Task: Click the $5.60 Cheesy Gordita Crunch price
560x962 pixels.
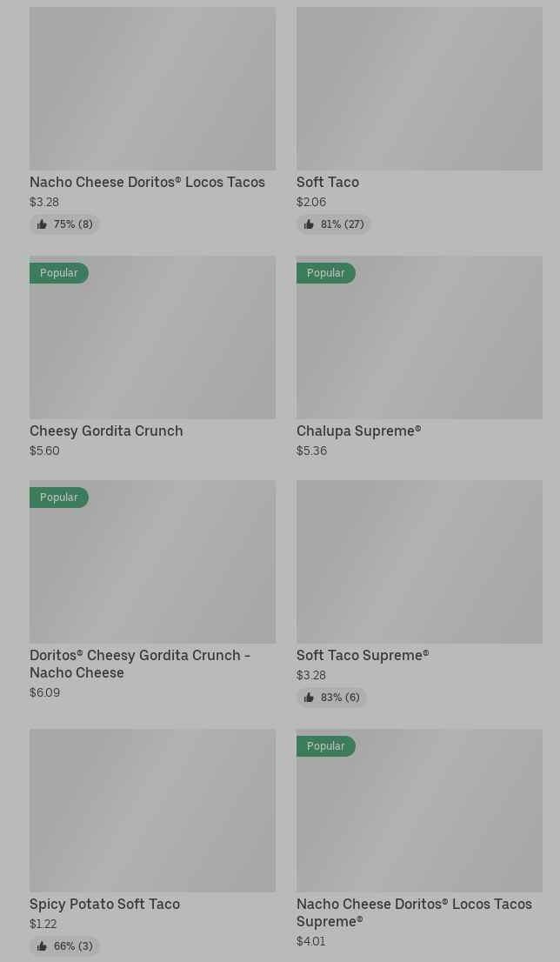Action: 44,451
